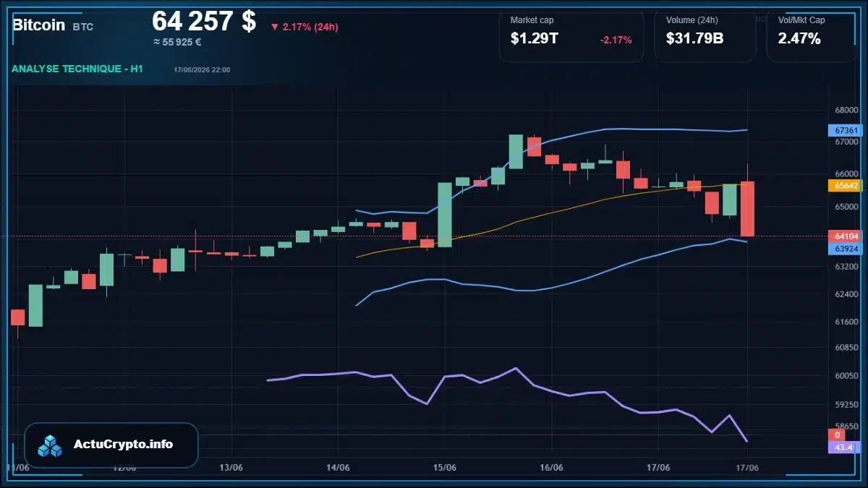Click the 17/06/2026 22:00 timestamp

click(x=202, y=69)
